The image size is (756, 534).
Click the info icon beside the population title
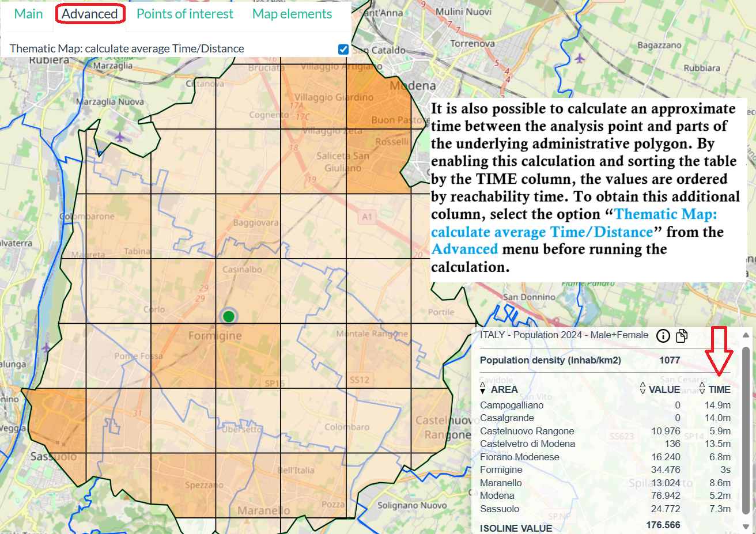point(663,336)
